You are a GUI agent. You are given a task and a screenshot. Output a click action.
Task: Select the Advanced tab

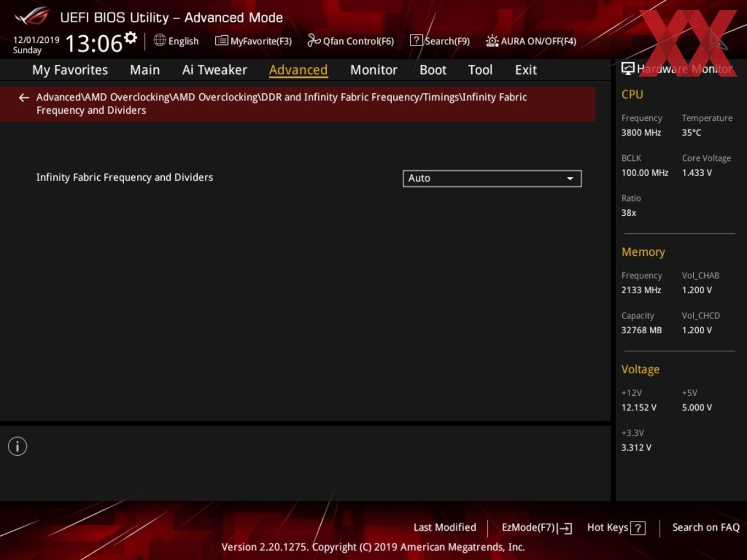click(298, 70)
